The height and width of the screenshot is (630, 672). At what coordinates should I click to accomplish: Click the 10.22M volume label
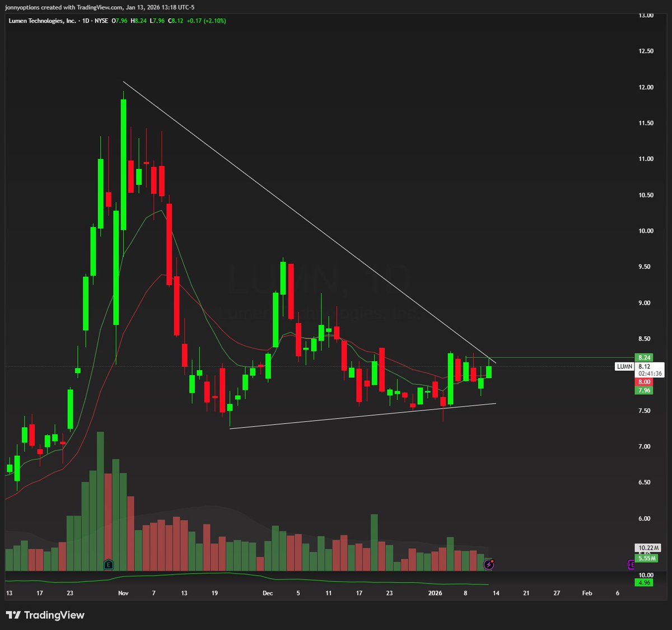click(x=648, y=548)
